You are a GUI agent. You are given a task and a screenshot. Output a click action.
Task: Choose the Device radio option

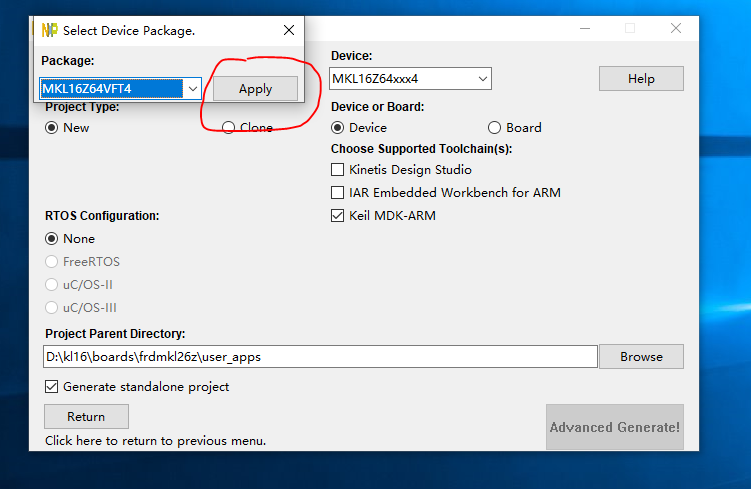coord(338,128)
